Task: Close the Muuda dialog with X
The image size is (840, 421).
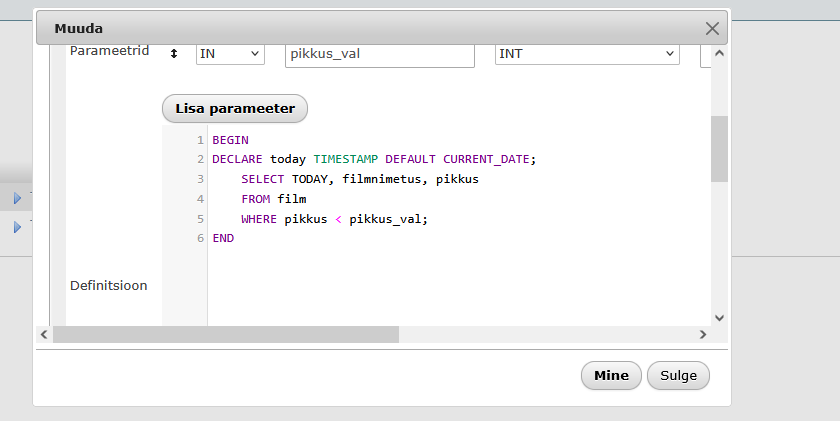Action: pyautogui.click(x=712, y=29)
